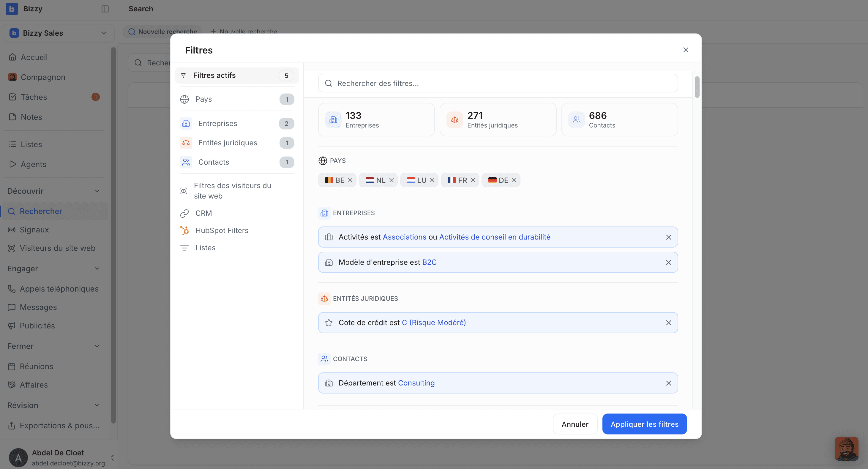Open CRM filters category
The width and height of the screenshot is (868, 469).
click(x=237, y=213)
